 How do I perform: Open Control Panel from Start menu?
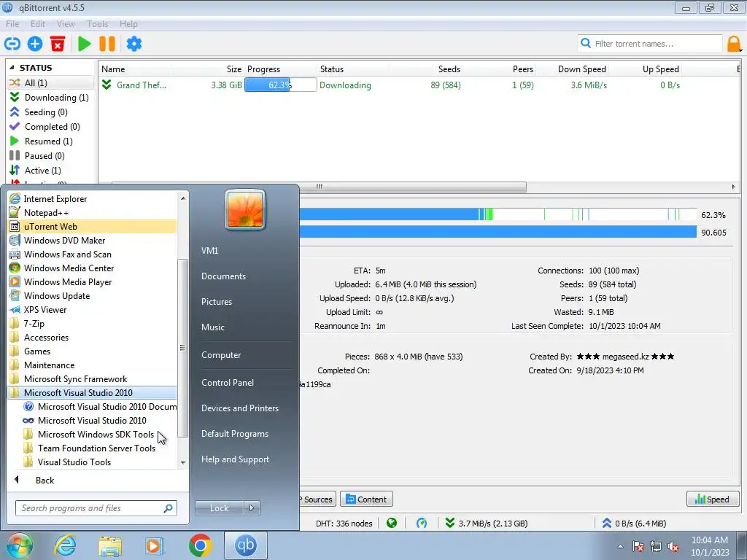228,382
